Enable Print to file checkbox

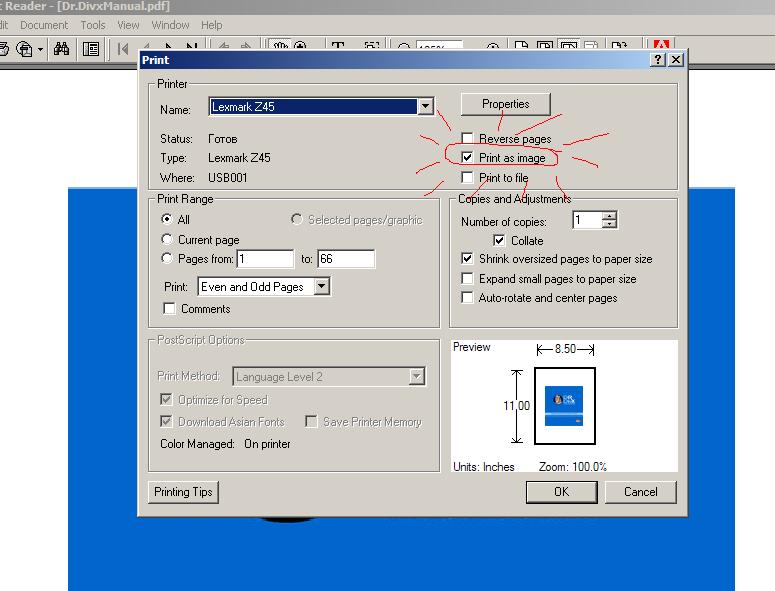(x=467, y=177)
